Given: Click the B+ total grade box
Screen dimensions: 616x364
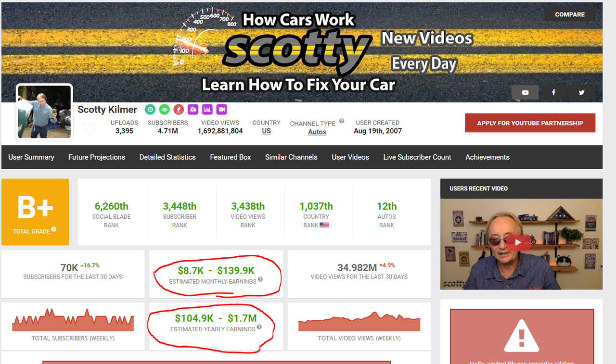Looking at the screenshot, I should (35, 212).
